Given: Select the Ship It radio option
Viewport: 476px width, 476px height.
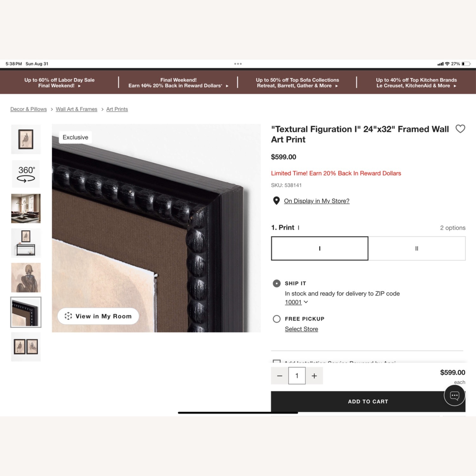Looking at the screenshot, I should coord(277,283).
